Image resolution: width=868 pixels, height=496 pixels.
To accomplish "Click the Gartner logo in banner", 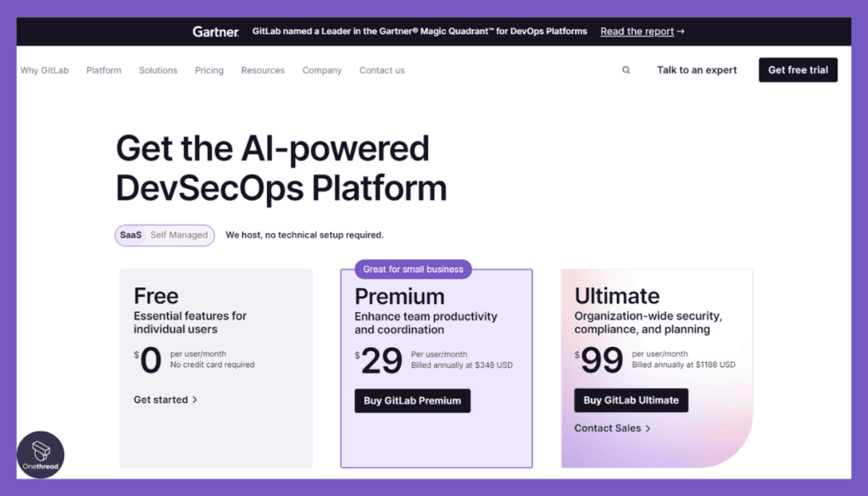I will (x=215, y=31).
